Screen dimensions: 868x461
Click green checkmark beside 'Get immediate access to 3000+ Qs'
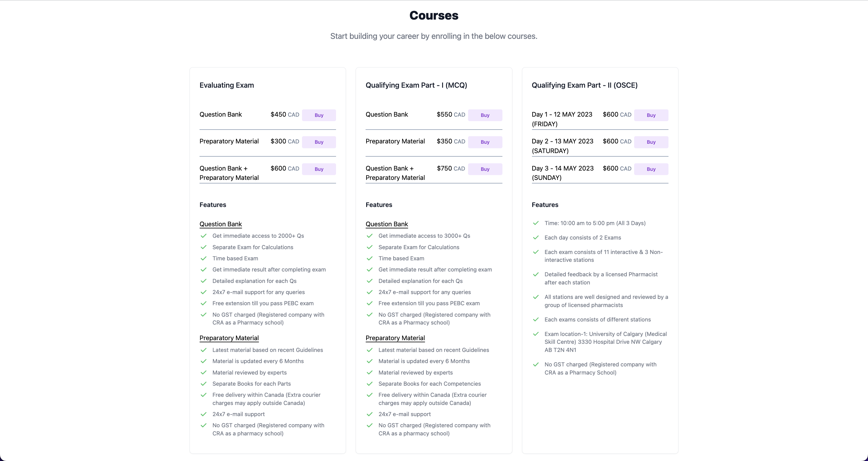[x=370, y=236]
